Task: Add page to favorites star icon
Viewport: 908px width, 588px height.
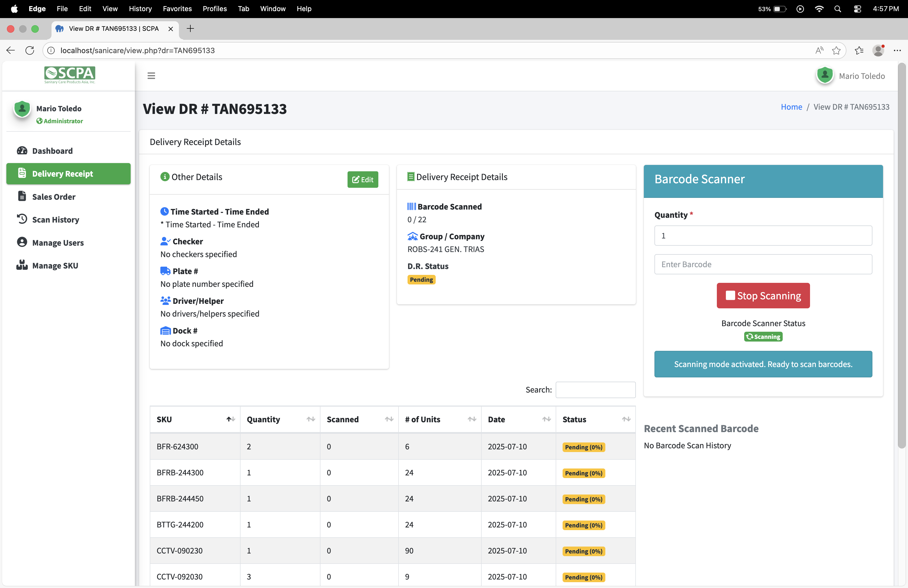Action: [836, 50]
